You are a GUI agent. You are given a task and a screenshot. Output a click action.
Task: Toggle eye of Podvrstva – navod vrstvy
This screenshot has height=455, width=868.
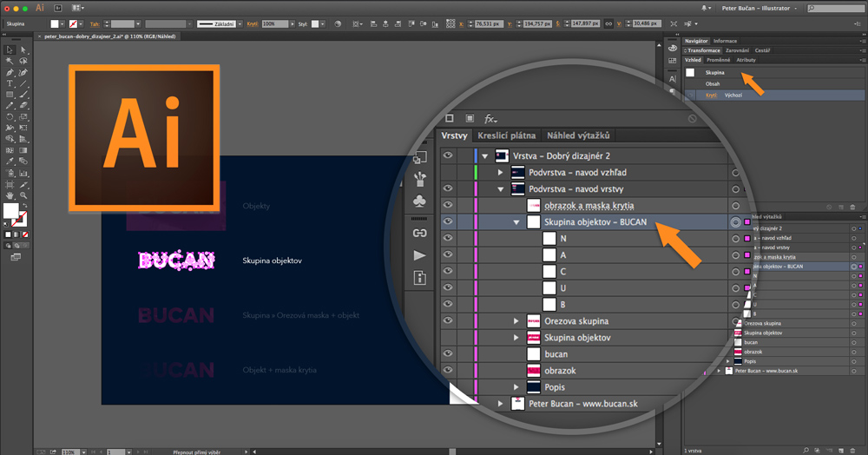pyautogui.click(x=447, y=188)
